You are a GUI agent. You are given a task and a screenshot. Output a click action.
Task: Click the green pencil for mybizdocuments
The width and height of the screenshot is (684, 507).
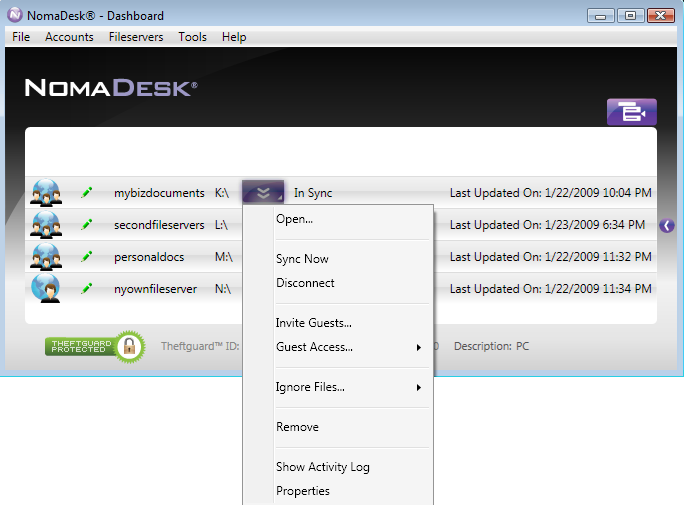click(87, 192)
